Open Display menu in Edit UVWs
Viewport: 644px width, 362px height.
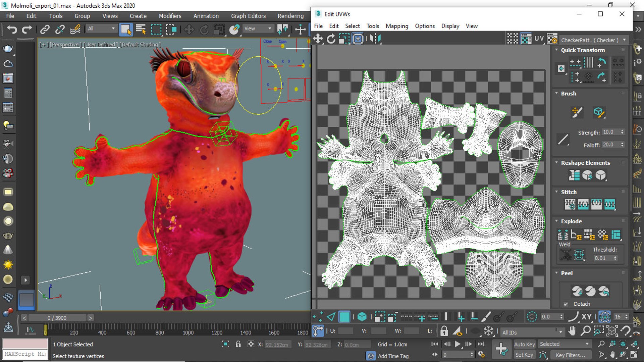450,26
